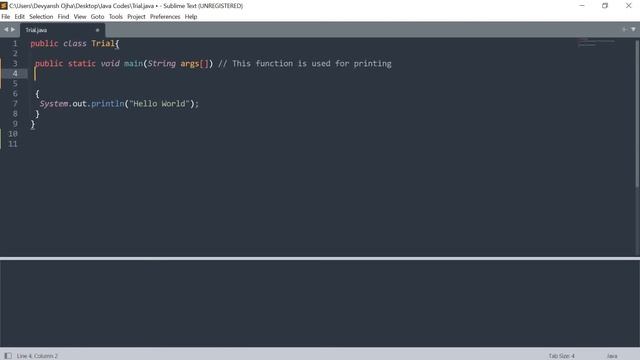Open the View menu
Screen dimensions: 640x360
pyautogui.click(x=80, y=17)
